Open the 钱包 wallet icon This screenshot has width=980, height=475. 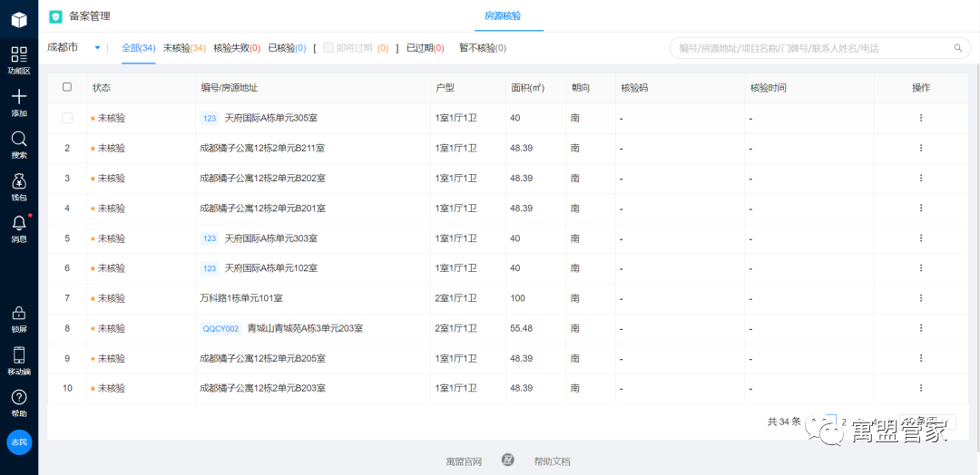click(19, 181)
